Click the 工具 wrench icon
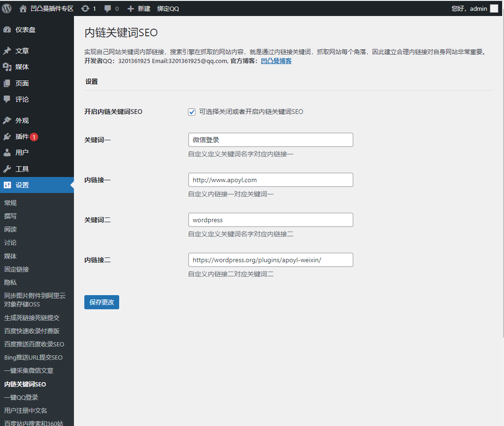 click(7, 169)
